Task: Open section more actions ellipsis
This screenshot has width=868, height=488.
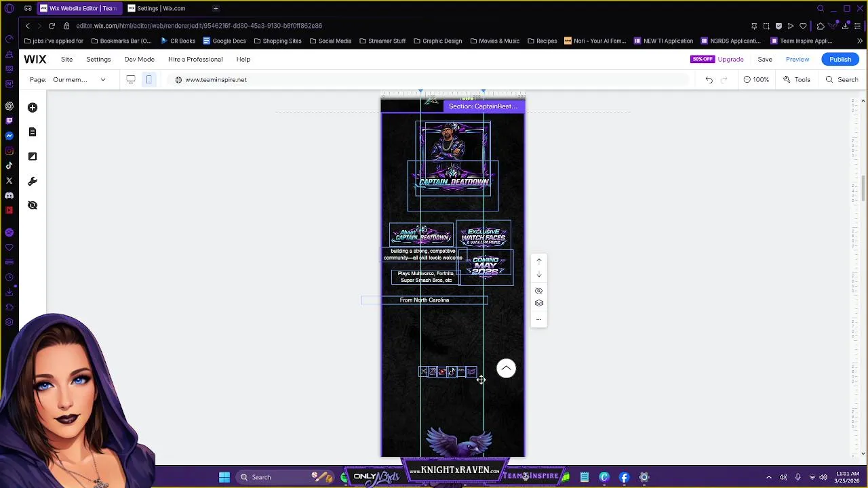Action: [x=539, y=319]
